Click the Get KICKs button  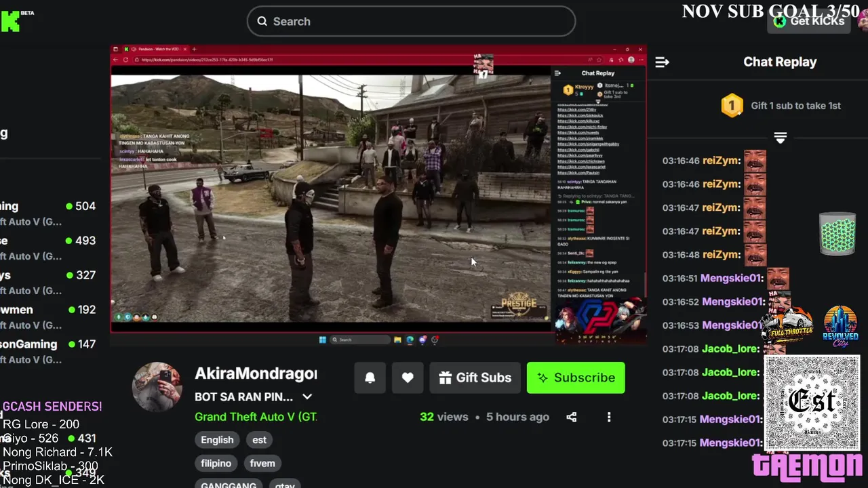click(809, 21)
